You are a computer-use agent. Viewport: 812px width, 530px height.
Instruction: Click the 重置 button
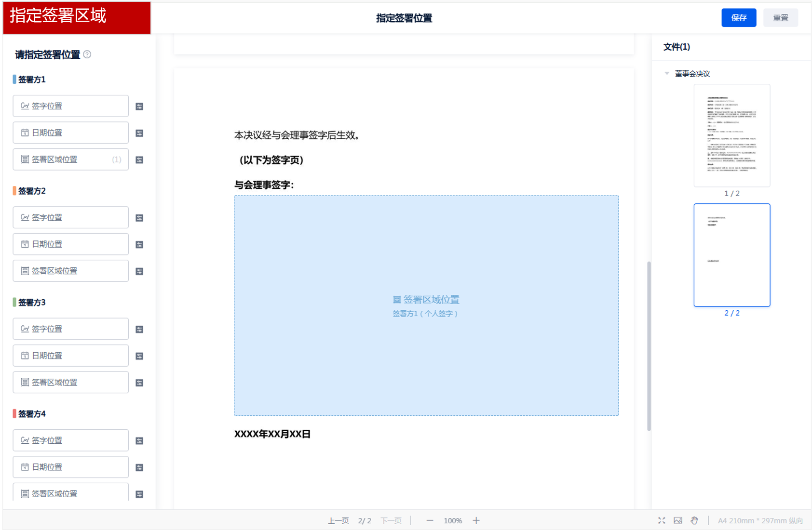point(780,18)
